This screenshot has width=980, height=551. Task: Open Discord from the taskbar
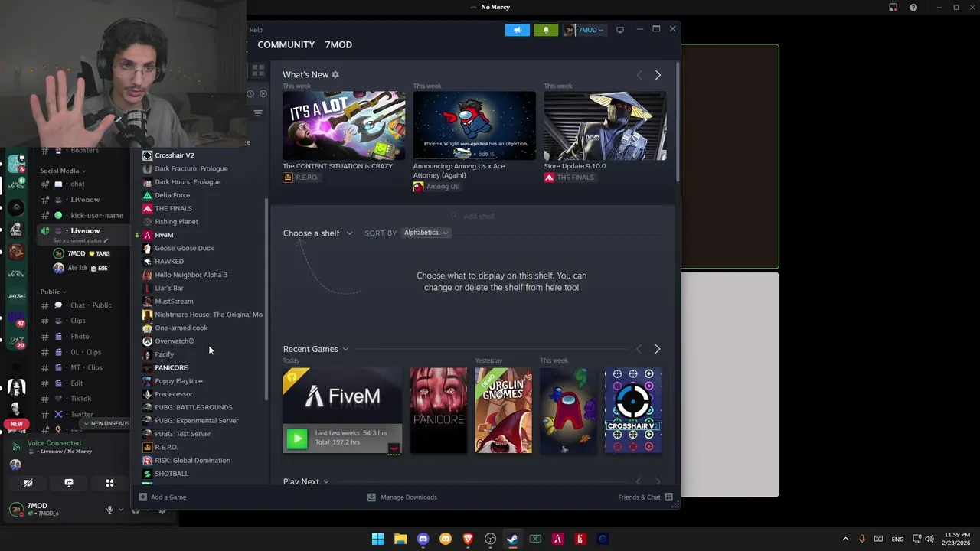(x=423, y=539)
